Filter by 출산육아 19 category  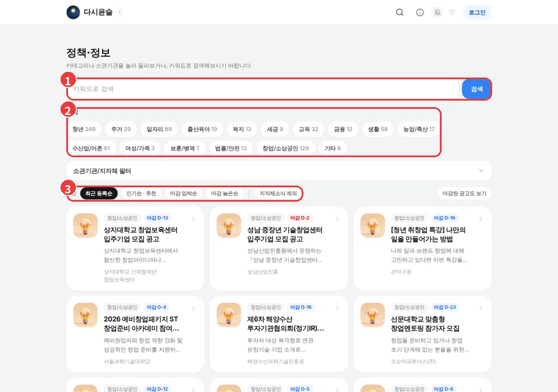[x=202, y=129]
